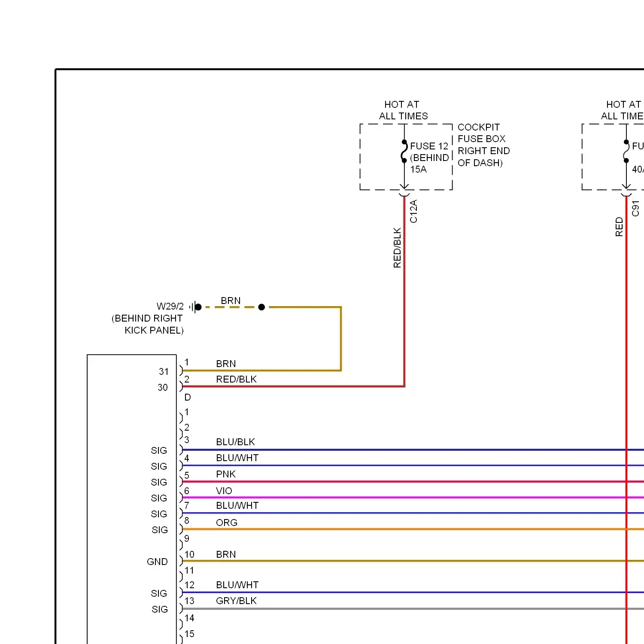This screenshot has height=644, width=644.
Task: Click the ORG wire label on pin 8
Action: point(227,522)
